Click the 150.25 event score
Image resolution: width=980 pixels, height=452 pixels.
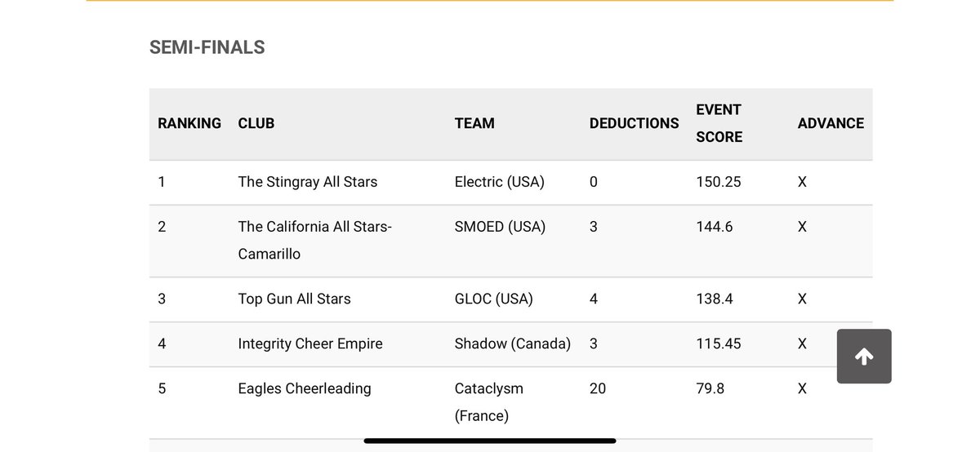(x=718, y=182)
